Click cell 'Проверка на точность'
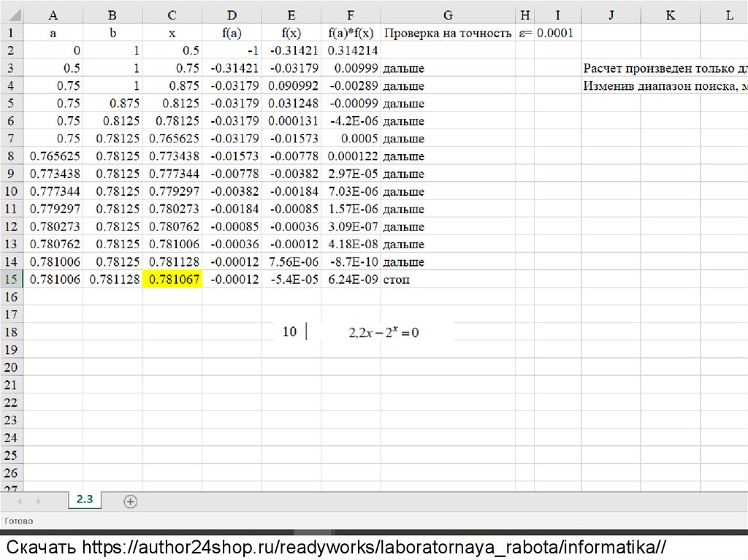Screen dimensions: 748x560 (x=448, y=33)
